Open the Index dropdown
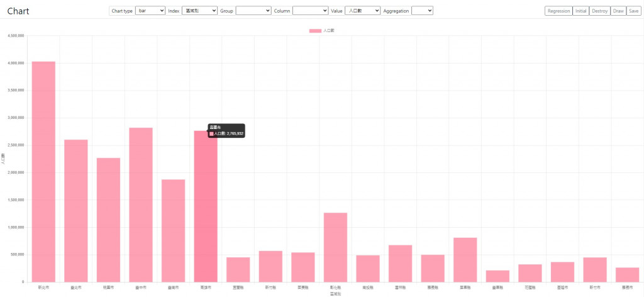Viewport: 644px width, 297px height. (x=199, y=11)
